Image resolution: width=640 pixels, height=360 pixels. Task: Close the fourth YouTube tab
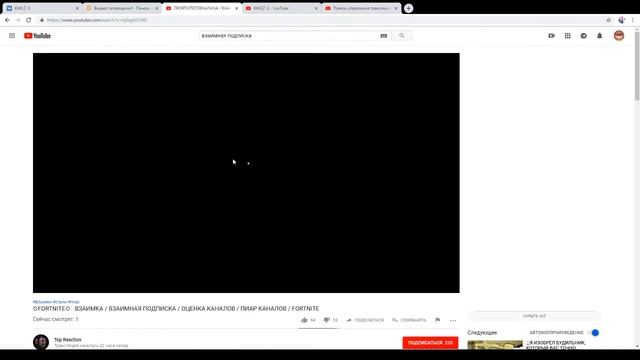pos(316,8)
